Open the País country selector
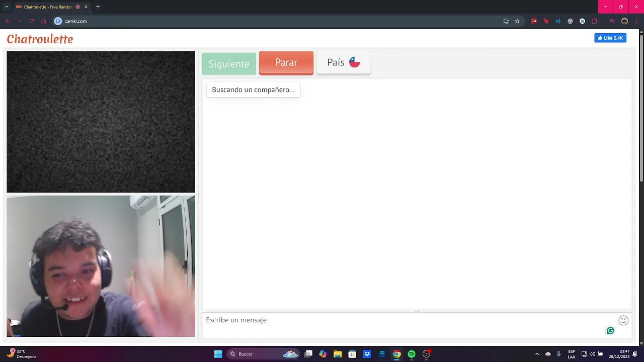Screen dimensions: 644x362 (x=344, y=63)
